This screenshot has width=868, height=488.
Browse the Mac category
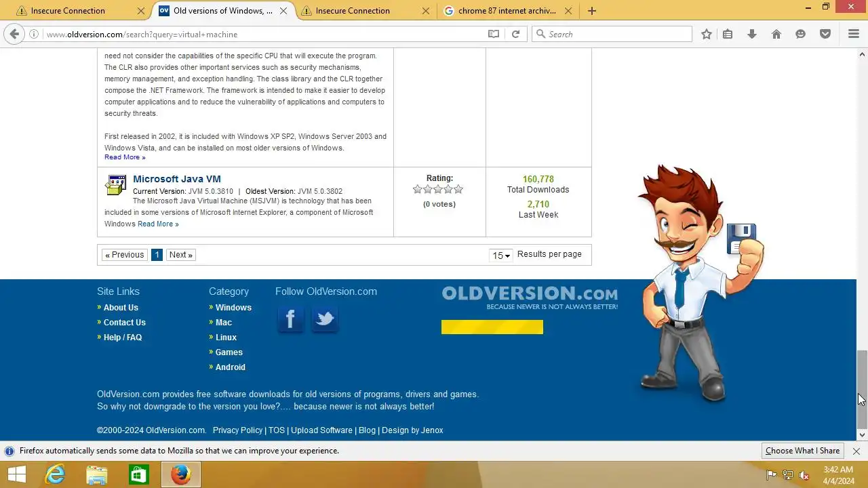click(224, 323)
